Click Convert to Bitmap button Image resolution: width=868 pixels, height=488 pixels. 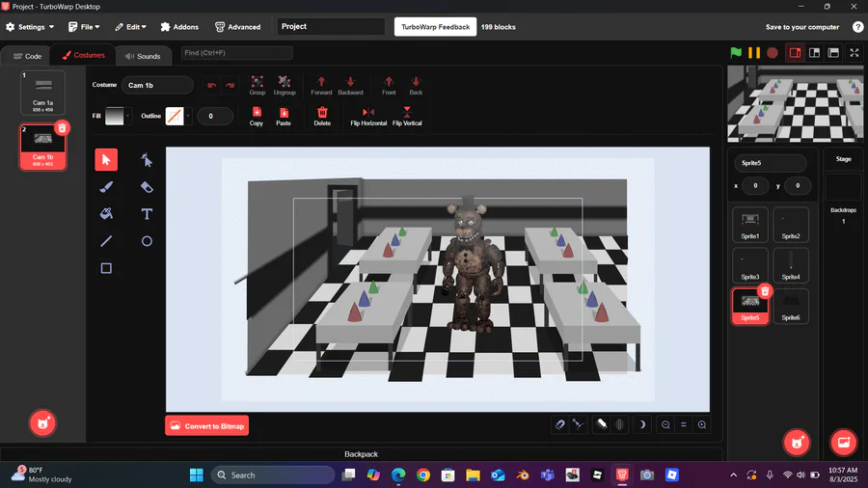pos(207,426)
